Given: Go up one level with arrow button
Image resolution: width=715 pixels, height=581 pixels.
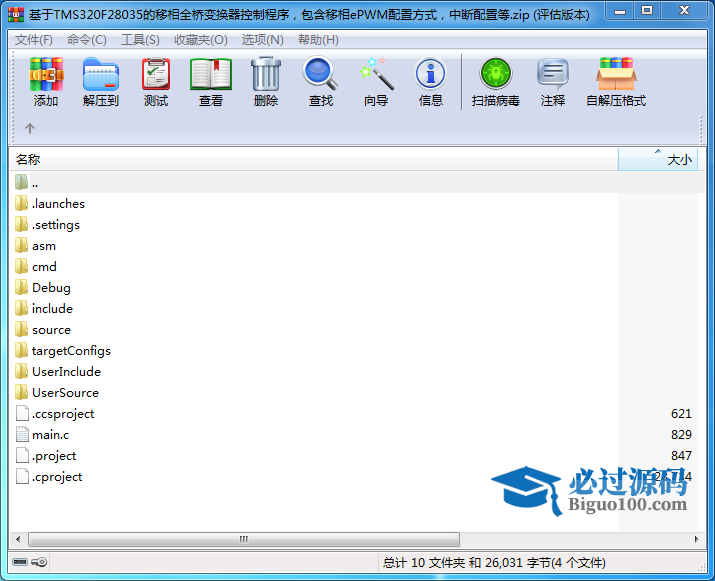Looking at the screenshot, I should point(30,128).
